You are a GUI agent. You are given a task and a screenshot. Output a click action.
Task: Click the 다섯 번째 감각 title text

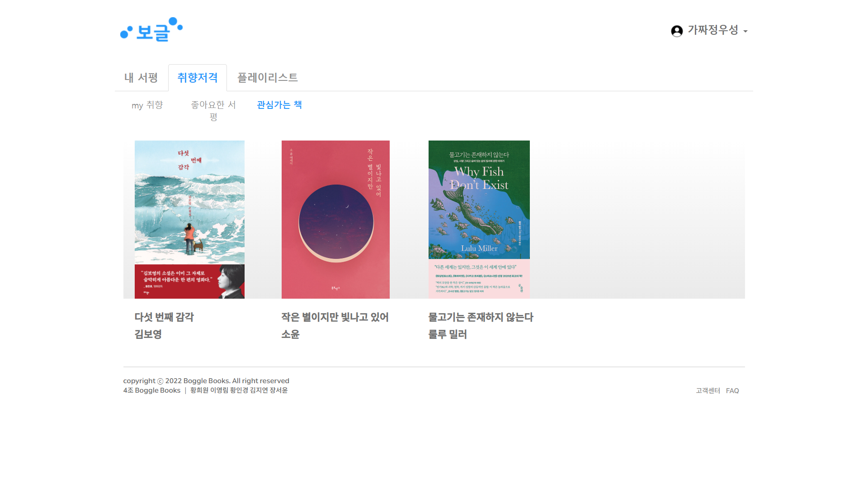click(164, 317)
